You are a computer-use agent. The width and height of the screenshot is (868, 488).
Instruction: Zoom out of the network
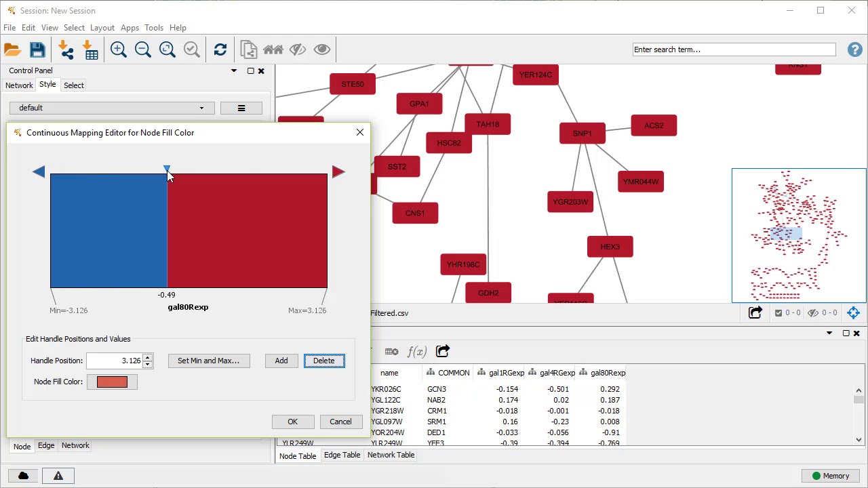(143, 49)
